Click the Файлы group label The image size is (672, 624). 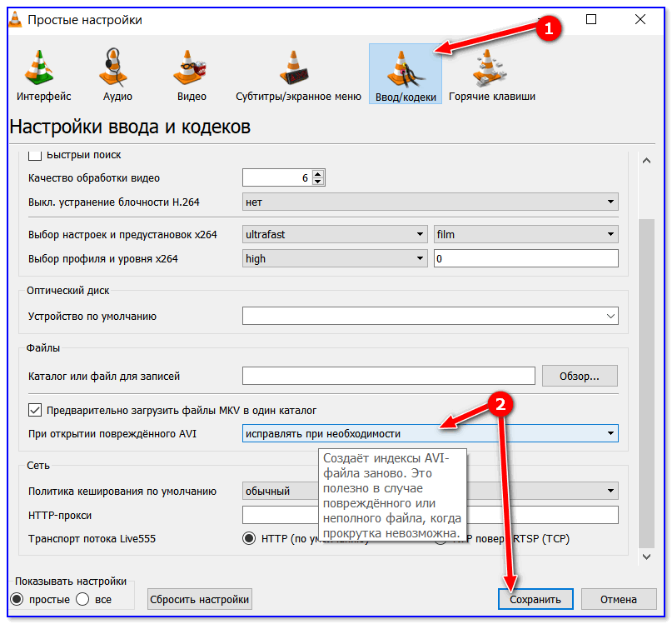coord(42,347)
